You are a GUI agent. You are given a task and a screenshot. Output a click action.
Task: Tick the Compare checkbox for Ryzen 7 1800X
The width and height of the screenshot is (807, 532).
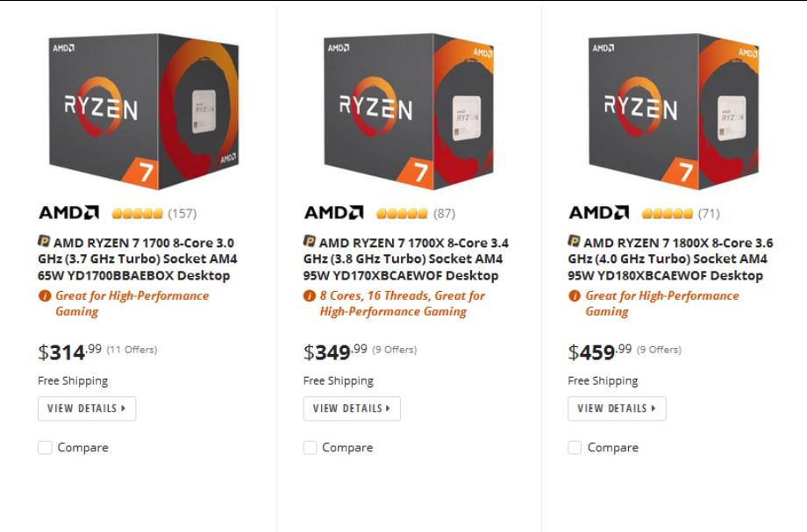click(x=575, y=448)
